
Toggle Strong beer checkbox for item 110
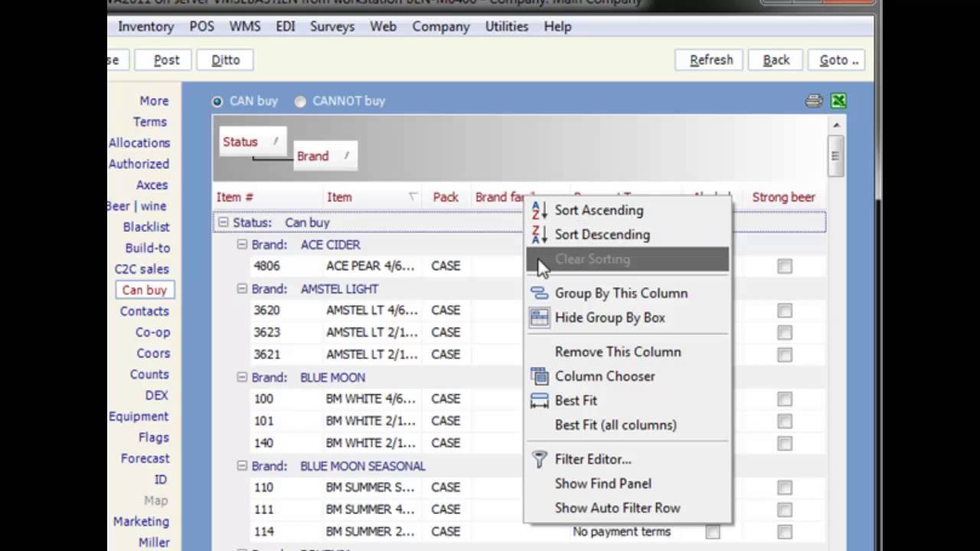[785, 487]
